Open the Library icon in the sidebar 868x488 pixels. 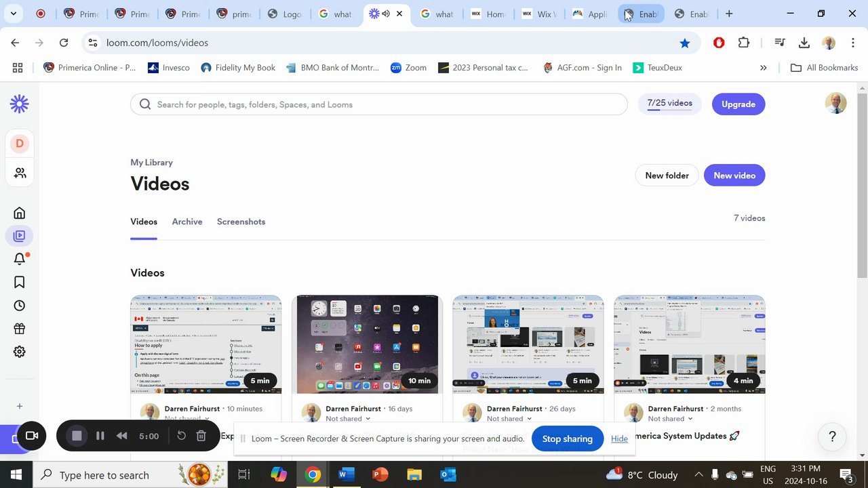(19, 236)
